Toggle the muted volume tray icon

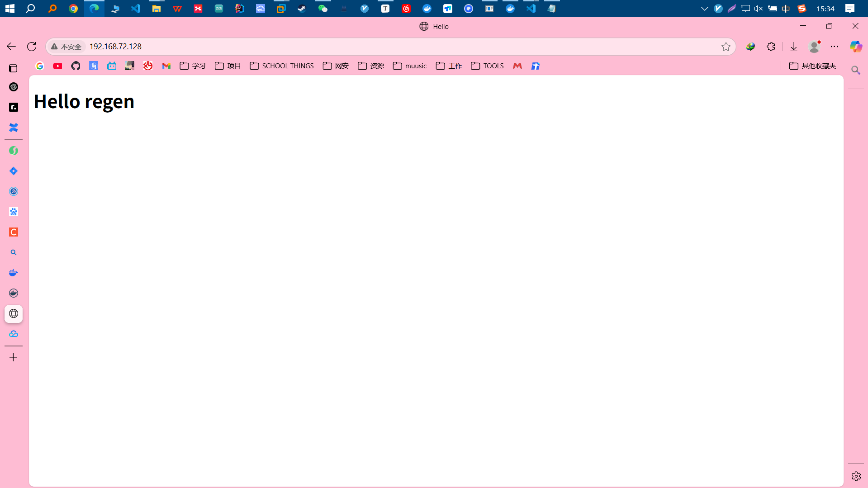coord(759,9)
